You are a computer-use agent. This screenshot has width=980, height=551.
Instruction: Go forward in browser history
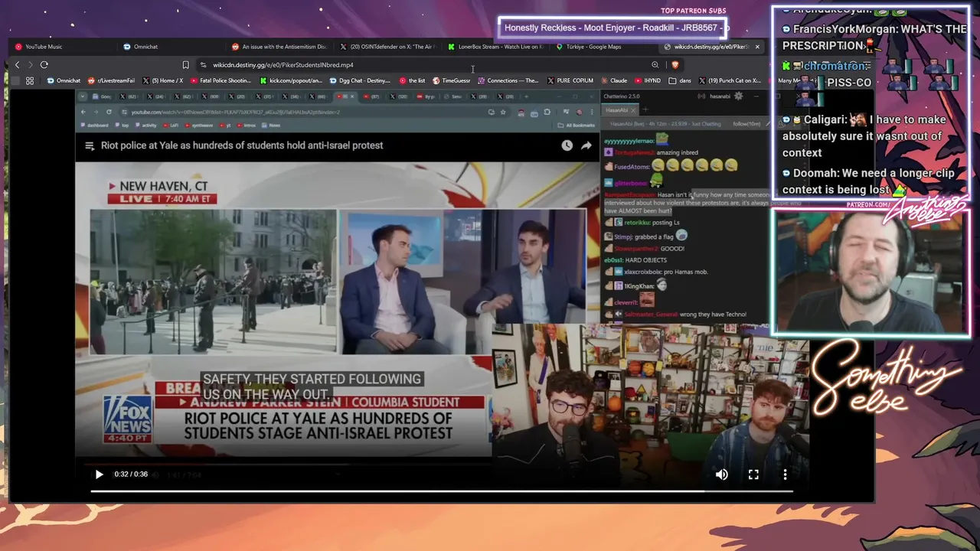click(x=29, y=65)
